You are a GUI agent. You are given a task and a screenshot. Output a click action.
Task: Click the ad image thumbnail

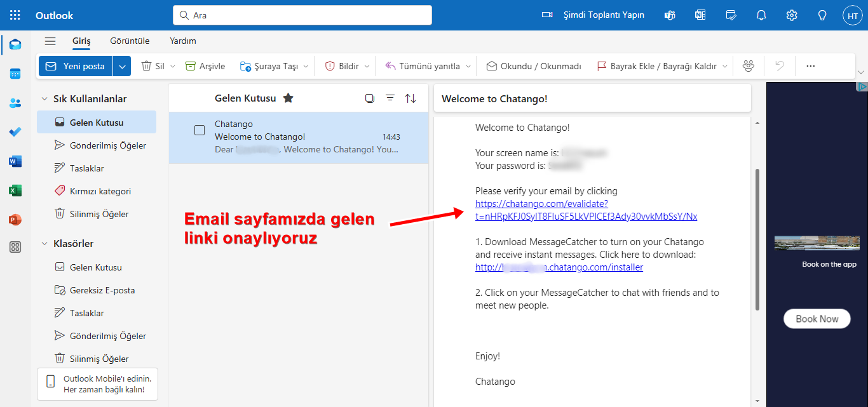(x=817, y=243)
